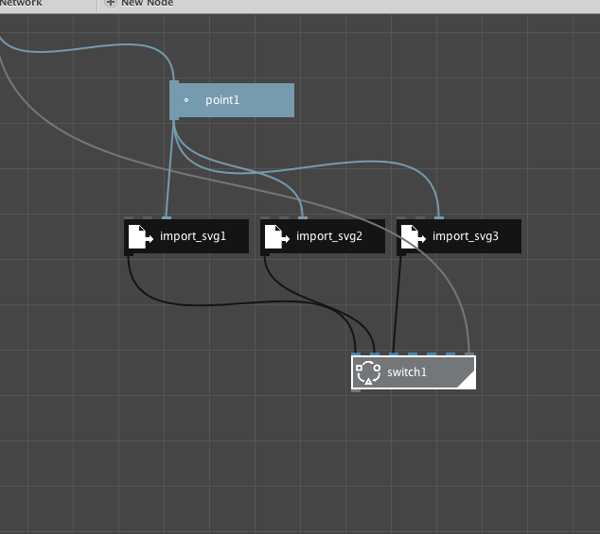Click the input port atop point1
The image size is (600, 534).
(174, 81)
